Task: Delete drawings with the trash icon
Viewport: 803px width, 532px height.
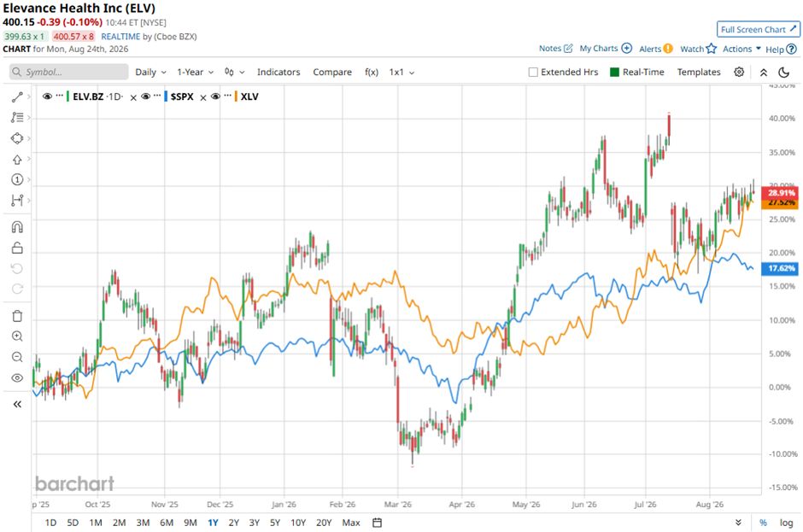Action: tap(17, 316)
